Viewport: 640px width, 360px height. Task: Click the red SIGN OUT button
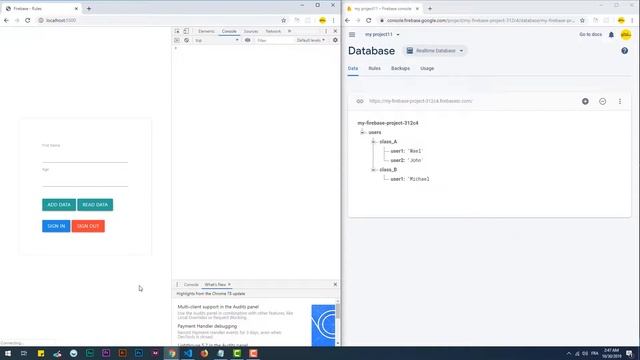[88, 226]
